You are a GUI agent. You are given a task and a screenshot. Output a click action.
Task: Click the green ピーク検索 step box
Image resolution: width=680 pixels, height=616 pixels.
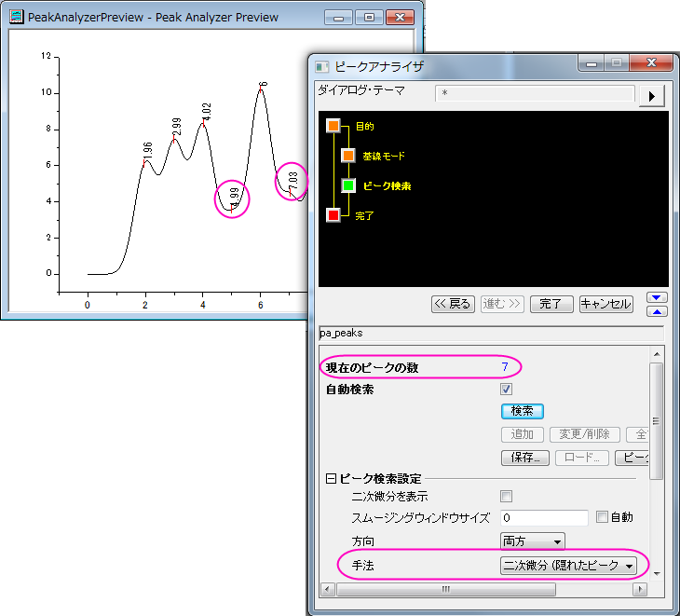click(x=348, y=185)
